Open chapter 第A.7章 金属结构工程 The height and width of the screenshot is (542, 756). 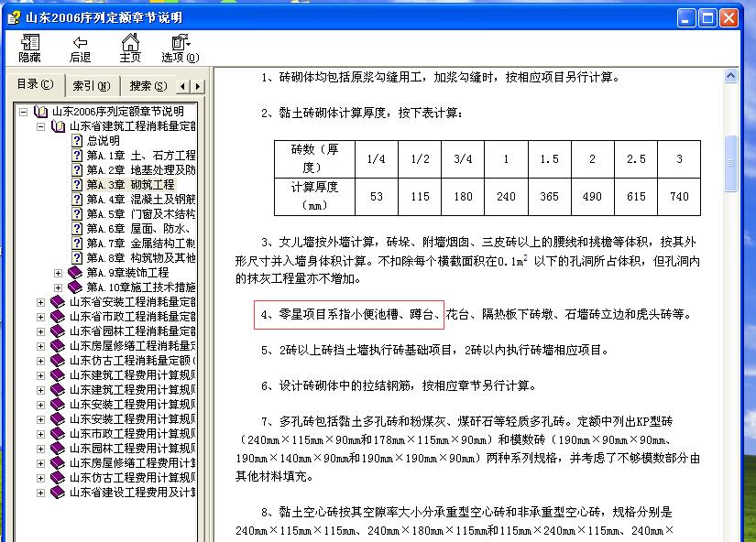tap(141, 243)
